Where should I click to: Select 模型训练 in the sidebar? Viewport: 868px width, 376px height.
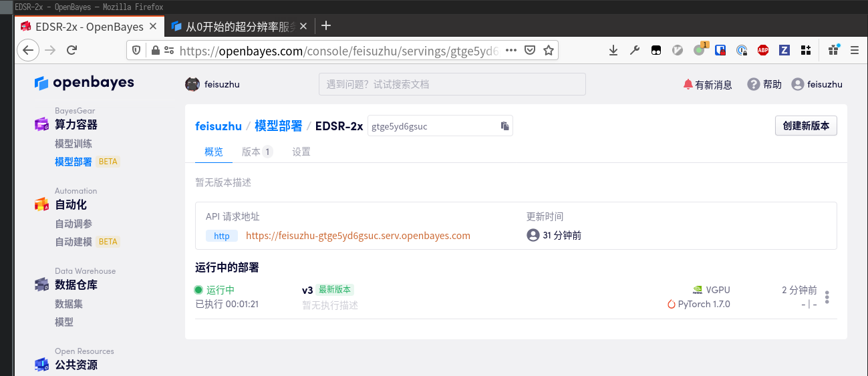click(74, 144)
